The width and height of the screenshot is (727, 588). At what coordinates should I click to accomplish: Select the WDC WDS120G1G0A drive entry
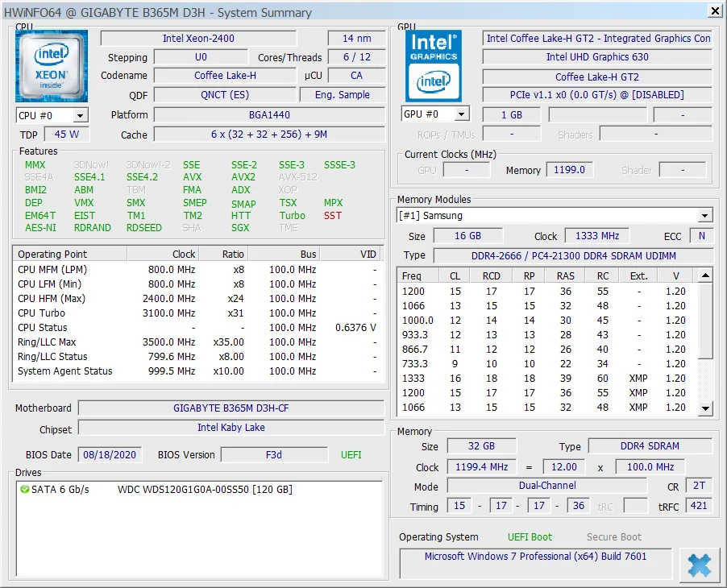tap(204, 490)
